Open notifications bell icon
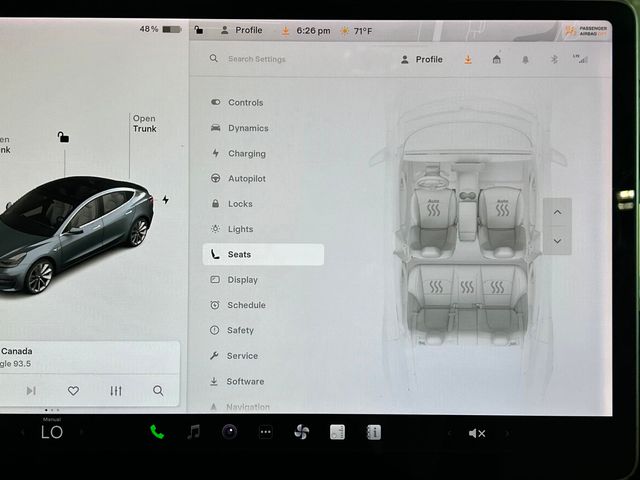Screen dimensions: 640x480 [x=525, y=60]
